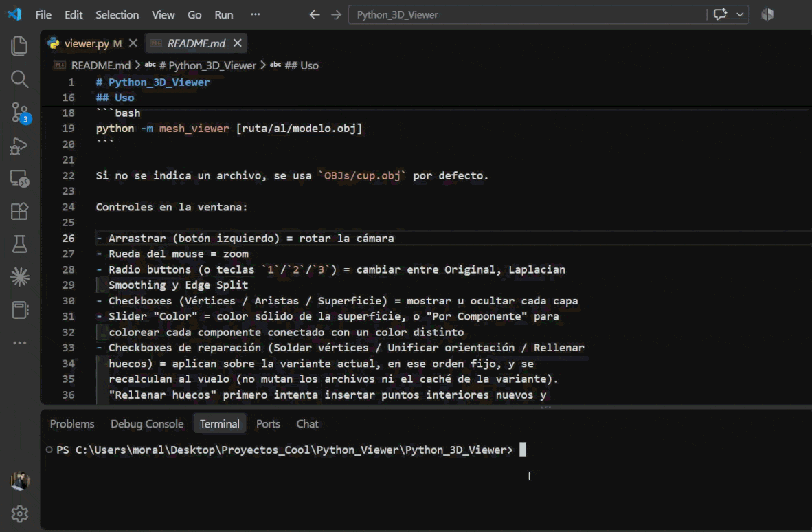Open the notebook panel icon in activity bar
812x532 pixels.
pyautogui.click(x=19, y=310)
